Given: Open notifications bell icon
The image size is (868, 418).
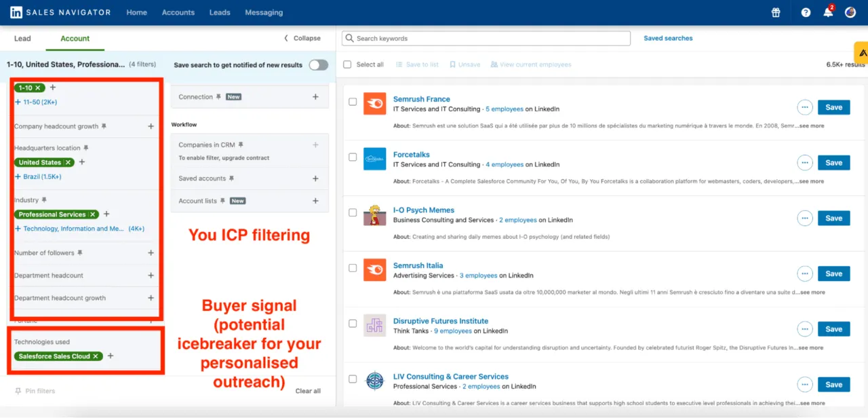Looking at the screenshot, I should click(x=828, y=12).
